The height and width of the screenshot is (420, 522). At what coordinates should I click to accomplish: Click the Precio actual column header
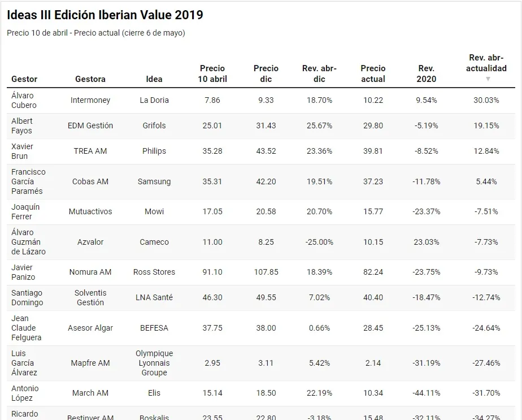click(373, 73)
